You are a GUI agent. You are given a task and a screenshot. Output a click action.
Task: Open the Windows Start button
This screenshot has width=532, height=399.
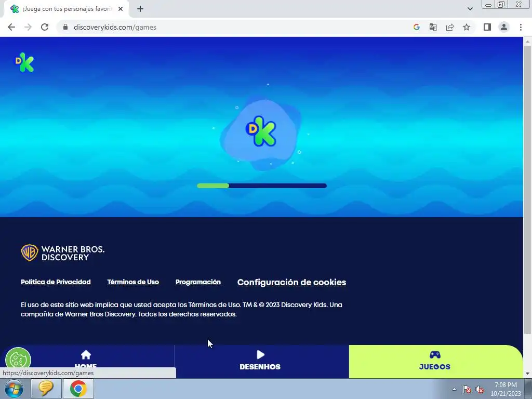point(14,389)
